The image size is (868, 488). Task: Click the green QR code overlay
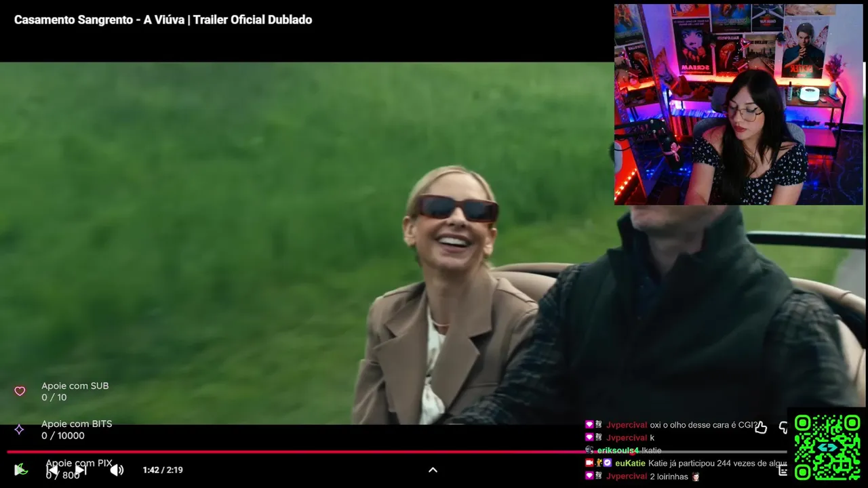point(827,447)
